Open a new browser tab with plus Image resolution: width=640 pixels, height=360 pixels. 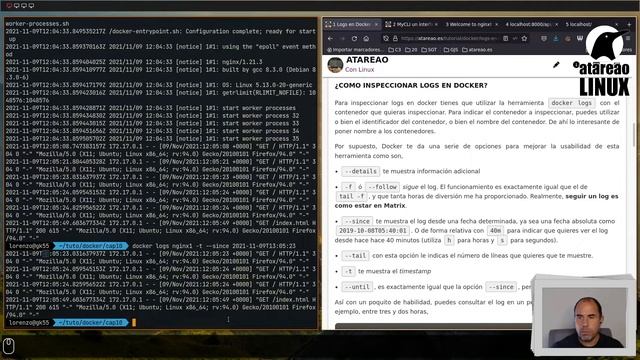coord(629,24)
